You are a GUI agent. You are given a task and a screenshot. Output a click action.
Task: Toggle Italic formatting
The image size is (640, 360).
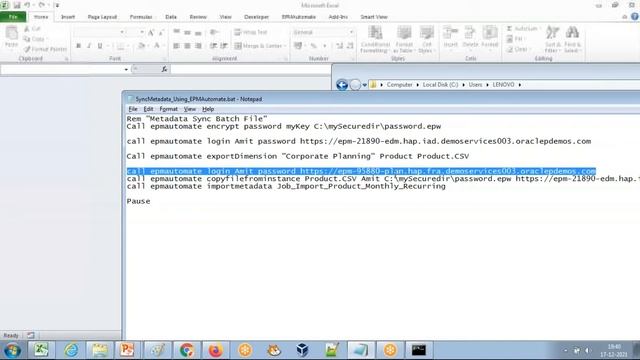tap(89, 46)
